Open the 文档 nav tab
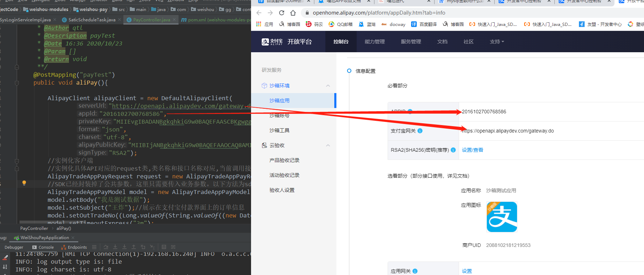This screenshot has height=275, width=644. click(x=442, y=42)
